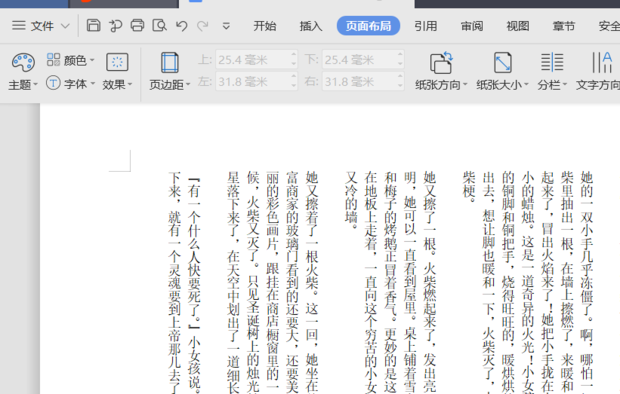This screenshot has height=394, width=620.
Task: Switch to the 开始 tab
Action: pos(265,26)
